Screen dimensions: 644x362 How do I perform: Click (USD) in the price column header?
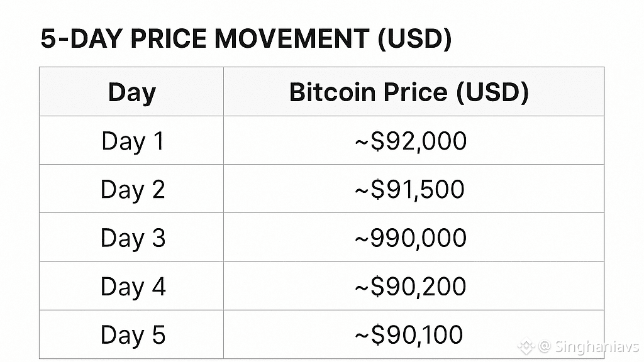click(491, 92)
